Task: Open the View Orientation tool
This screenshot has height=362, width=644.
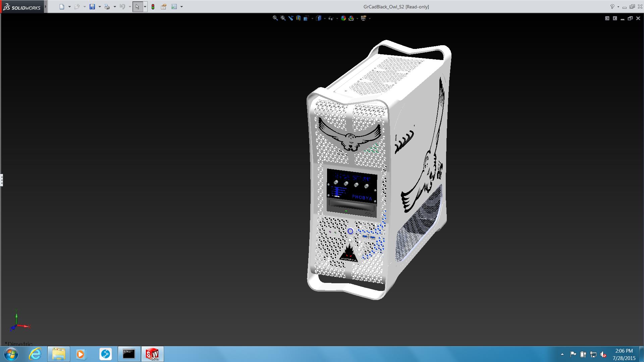Action: 306,18
